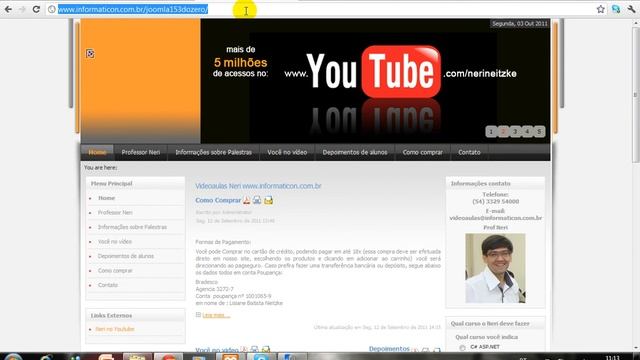Screen dimensions: 640x360
Task: Click the email icon beside Você no vídeo
Action: click(x=266, y=350)
